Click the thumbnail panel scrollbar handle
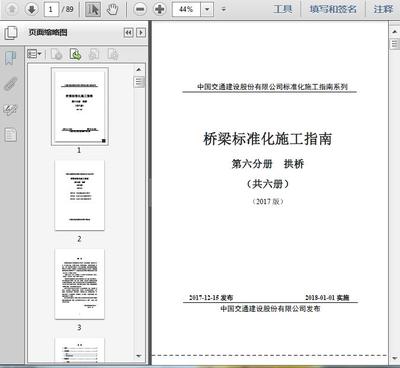This screenshot has width=400, height=368. pos(139,82)
